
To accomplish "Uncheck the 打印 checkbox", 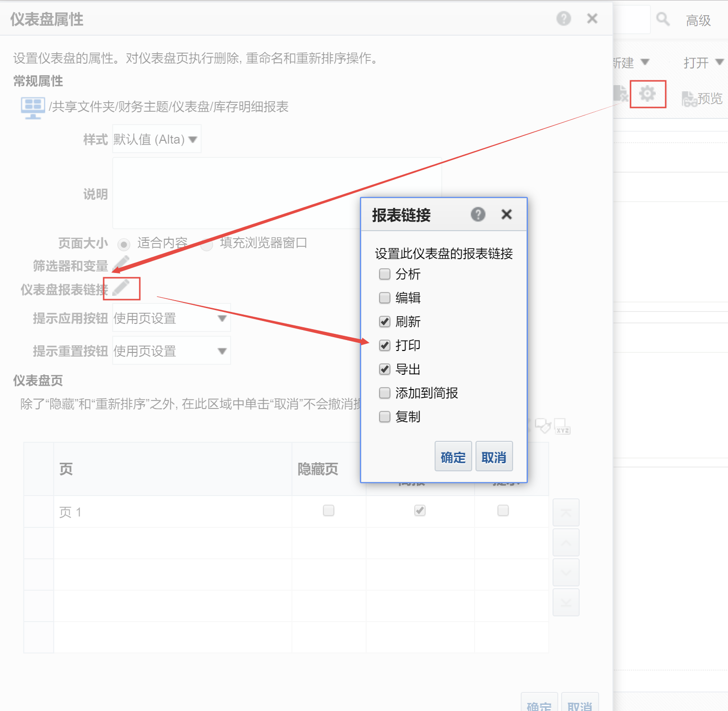I will 385,345.
